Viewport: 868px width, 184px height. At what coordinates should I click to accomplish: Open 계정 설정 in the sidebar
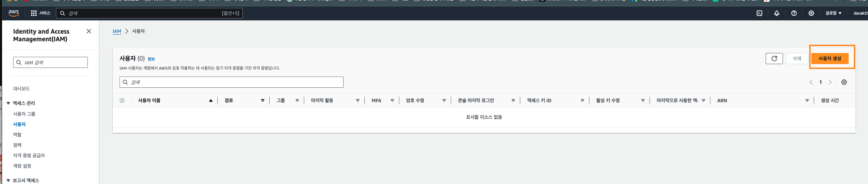(x=22, y=166)
